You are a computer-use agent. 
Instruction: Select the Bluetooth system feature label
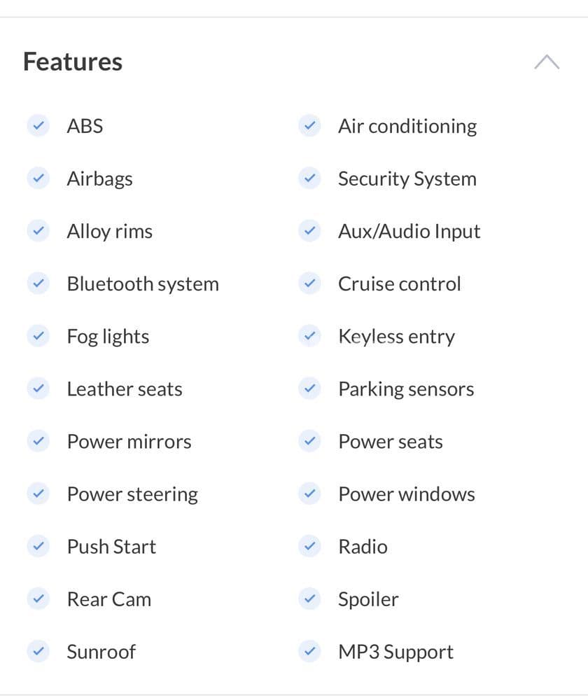tap(143, 283)
